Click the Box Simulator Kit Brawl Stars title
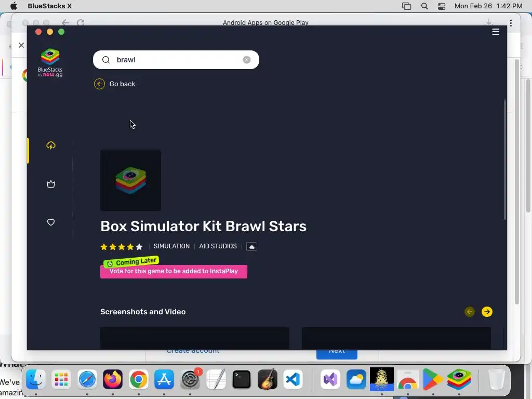532x399 pixels. pos(203,227)
